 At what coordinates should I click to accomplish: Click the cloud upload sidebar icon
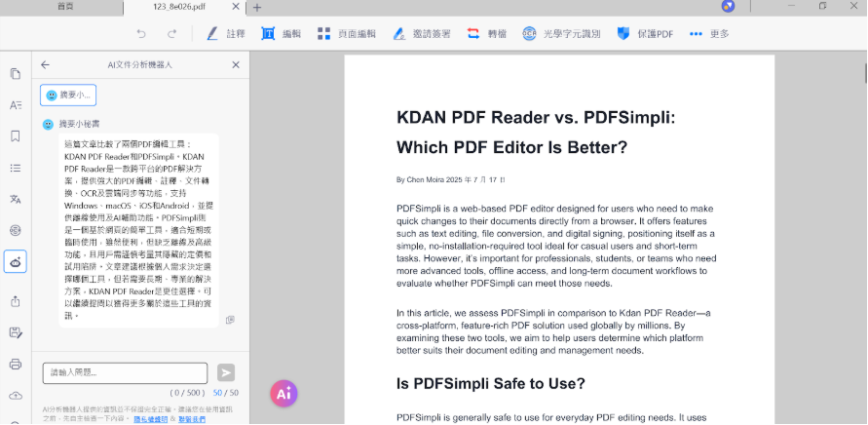(x=16, y=395)
